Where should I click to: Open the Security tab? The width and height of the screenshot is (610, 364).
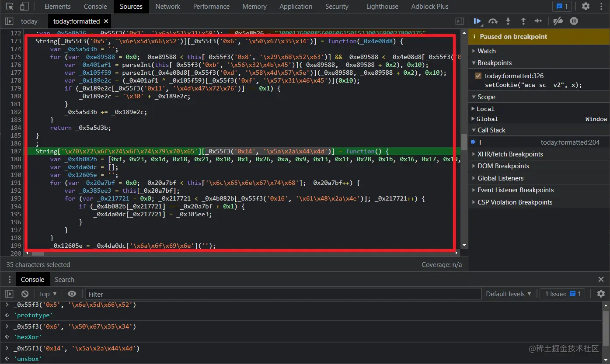337,7
